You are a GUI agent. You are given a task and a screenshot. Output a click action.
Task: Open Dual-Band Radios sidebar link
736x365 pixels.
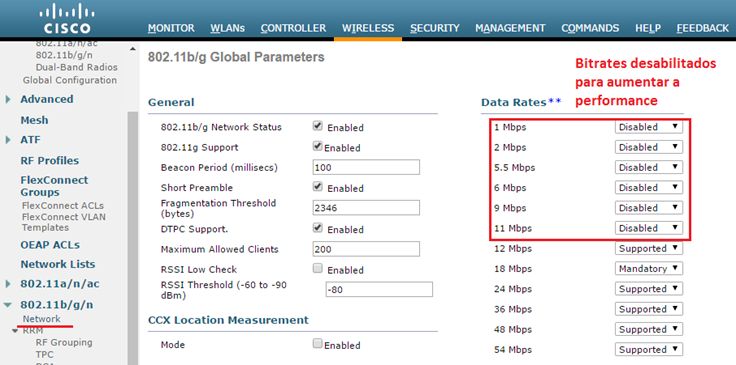77,67
